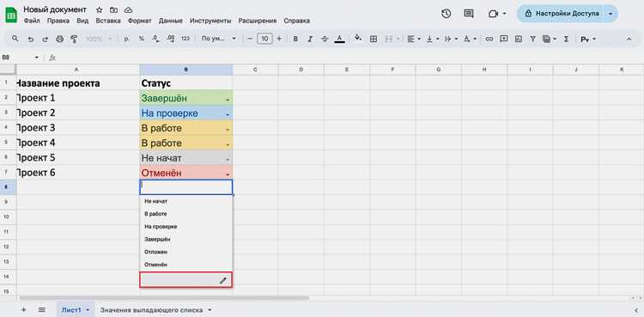Open the Расширения menu
This screenshot has width=644, height=317.
pyautogui.click(x=258, y=21)
